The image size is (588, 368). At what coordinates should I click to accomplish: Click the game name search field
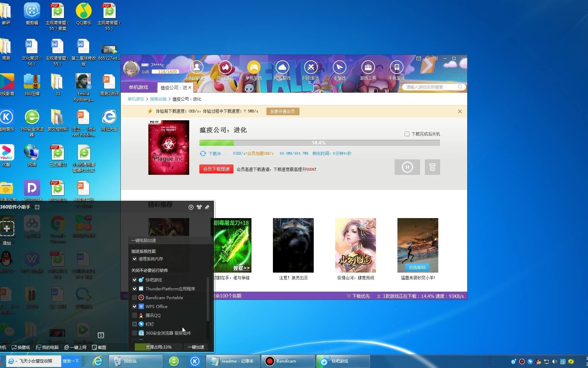[x=431, y=87]
